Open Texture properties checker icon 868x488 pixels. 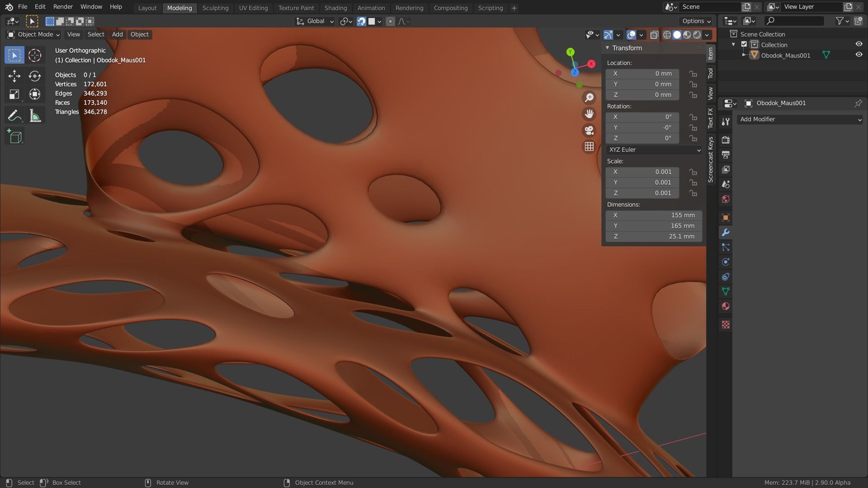point(726,325)
